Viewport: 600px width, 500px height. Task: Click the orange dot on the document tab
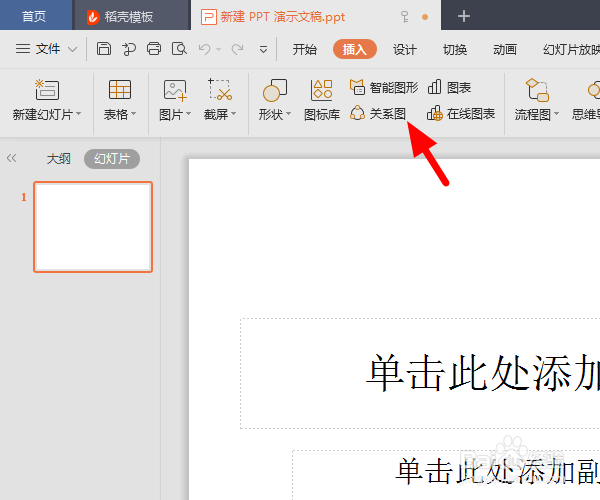425,17
